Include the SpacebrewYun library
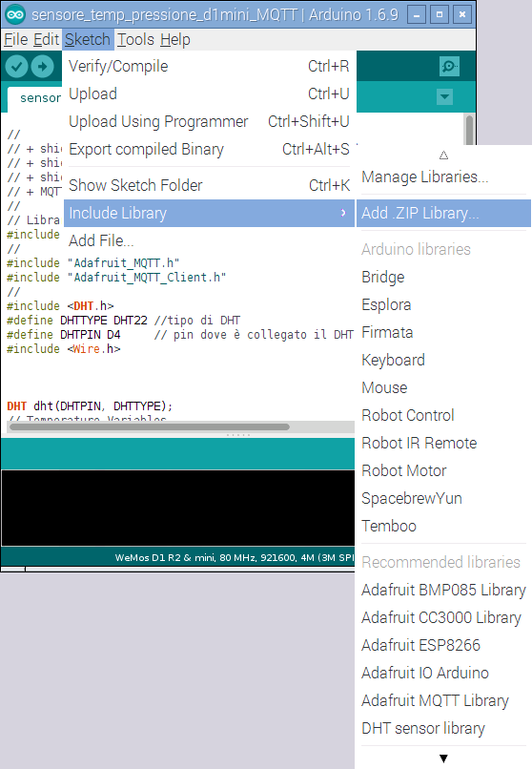This screenshot has width=532, height=769. coord(443,498)
